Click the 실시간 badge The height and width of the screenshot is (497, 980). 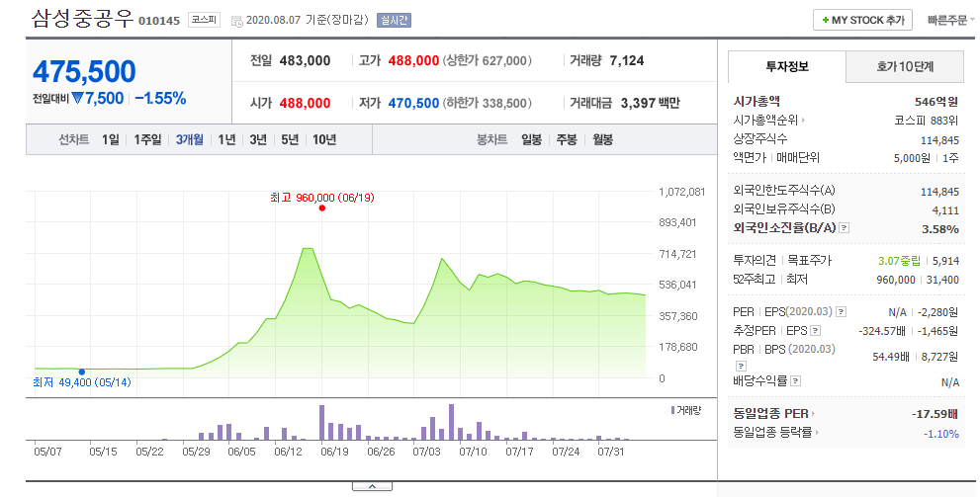[394, 21]
